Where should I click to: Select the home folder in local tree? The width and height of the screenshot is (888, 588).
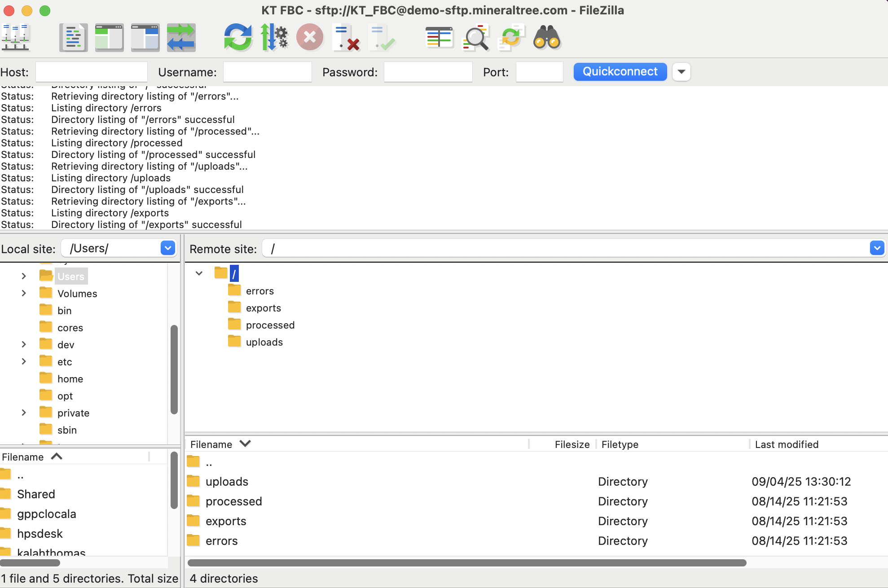(x=70, y=379)
